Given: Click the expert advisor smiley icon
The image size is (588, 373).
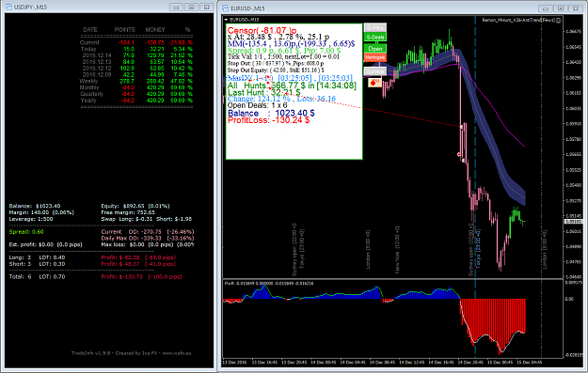Looking at the screenshot, I should [x=559, y=20].
